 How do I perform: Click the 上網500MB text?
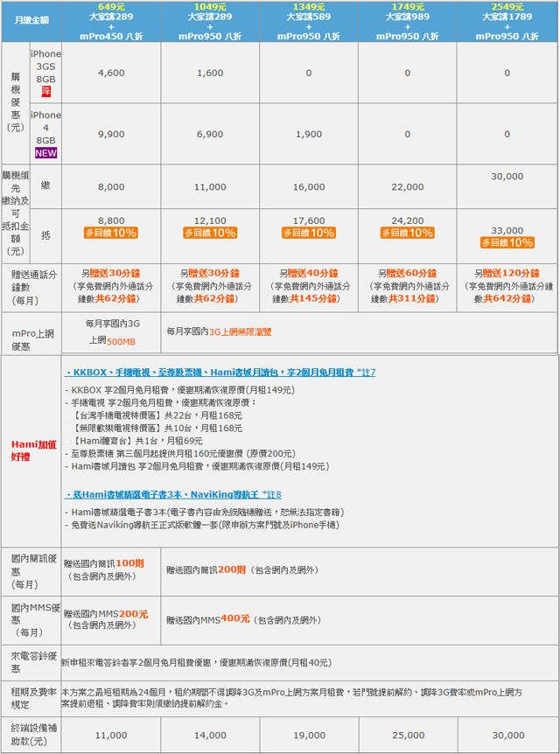click(112, 341)
